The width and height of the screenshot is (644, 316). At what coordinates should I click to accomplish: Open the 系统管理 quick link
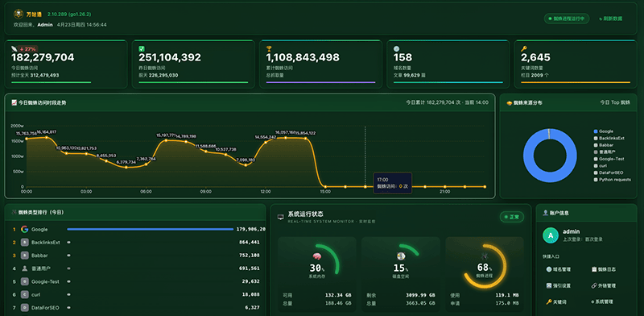click(602, 302)
